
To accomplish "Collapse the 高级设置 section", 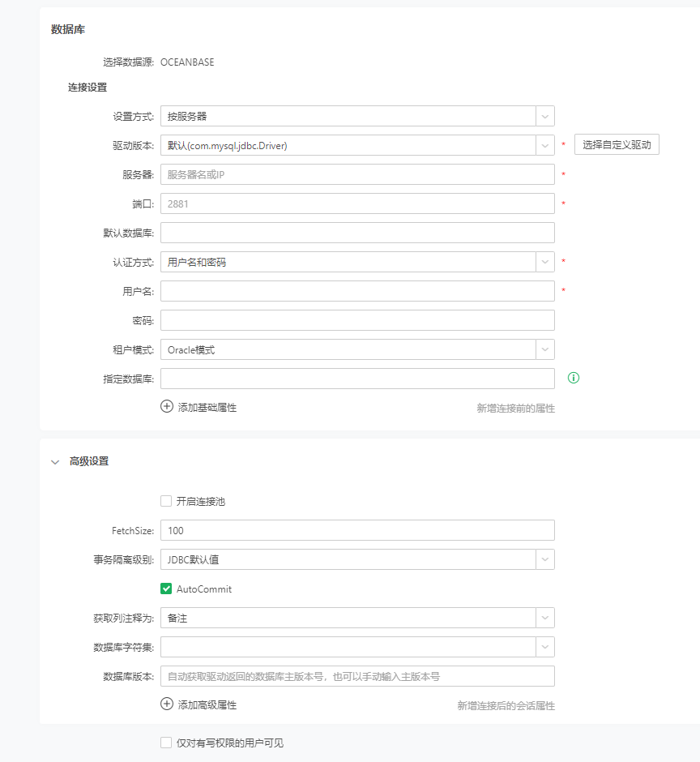I will pyautogui.click(x=55, y=461).
